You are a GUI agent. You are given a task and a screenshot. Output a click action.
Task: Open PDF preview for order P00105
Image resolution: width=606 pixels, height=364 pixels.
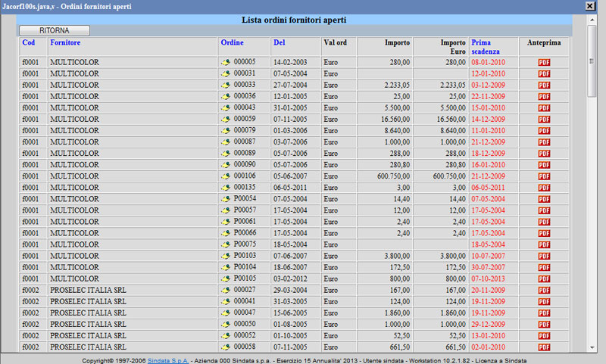544,278
